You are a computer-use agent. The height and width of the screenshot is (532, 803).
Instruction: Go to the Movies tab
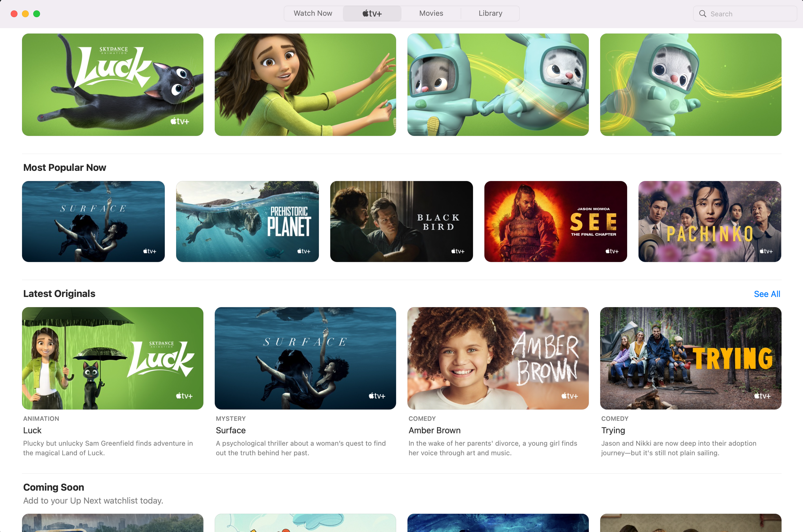(431, 14)
